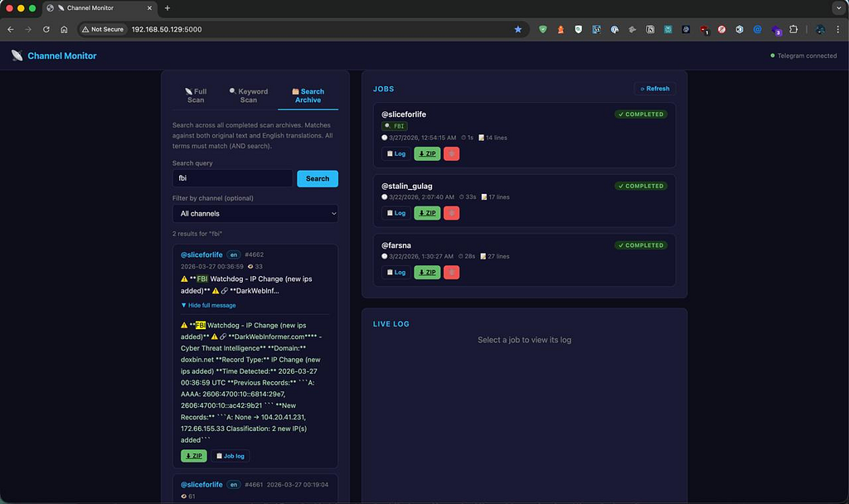Click the address bar URL 192.168.50.129:5000

[167, 29]
